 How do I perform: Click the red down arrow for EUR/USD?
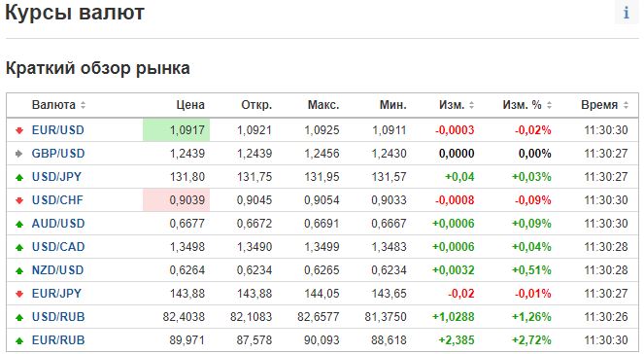tap(19, 130)
